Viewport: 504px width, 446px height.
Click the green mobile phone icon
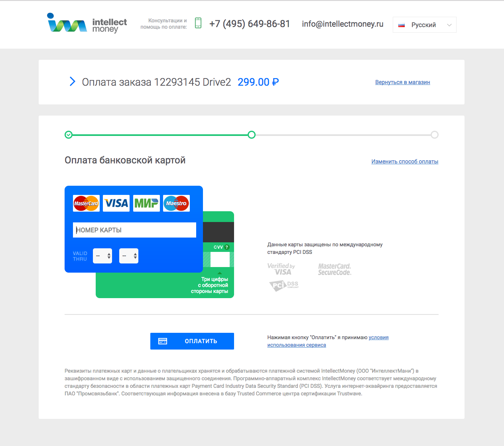[x=198, y=23]
